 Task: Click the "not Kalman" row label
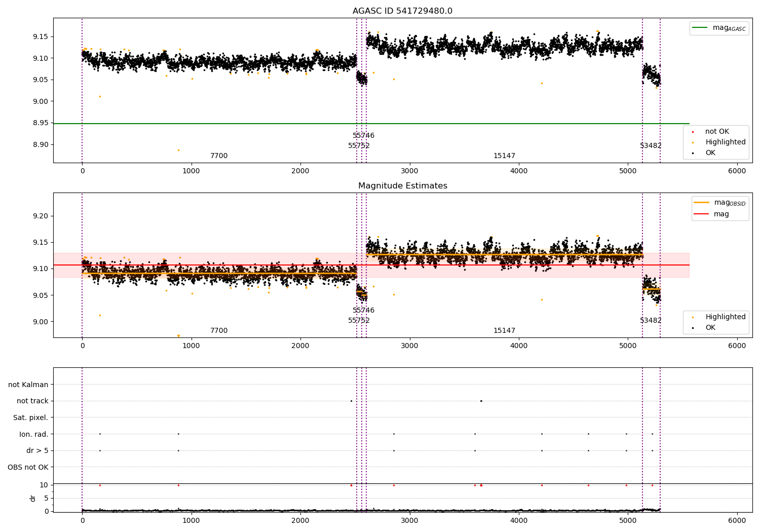pos(28,385)
